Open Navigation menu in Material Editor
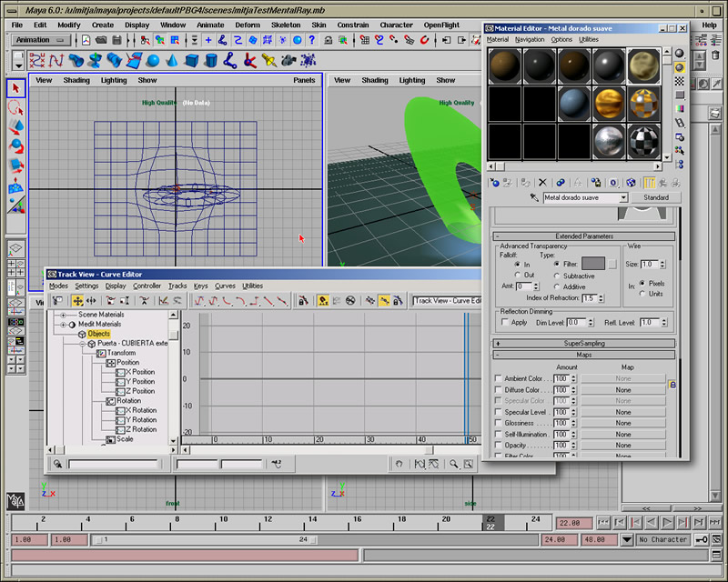Image resolution: width=728 pixels, height=582 pixels. (530, 39)
